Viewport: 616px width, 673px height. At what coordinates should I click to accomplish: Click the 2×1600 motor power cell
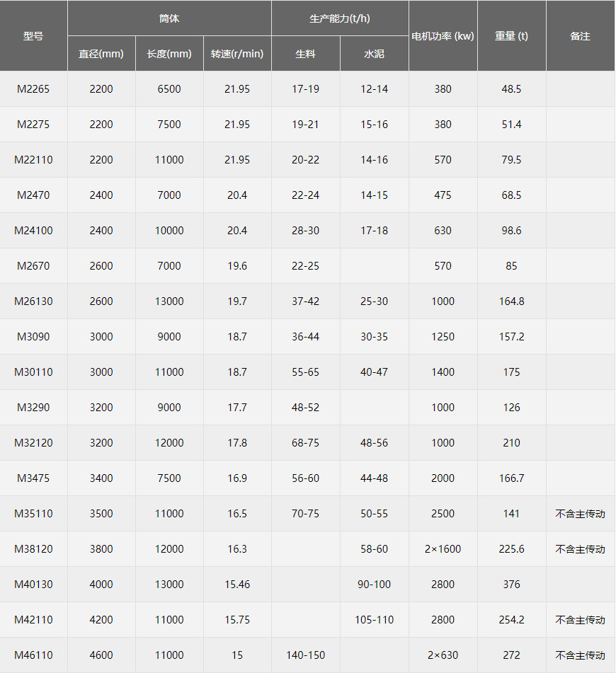pos(443,549)
